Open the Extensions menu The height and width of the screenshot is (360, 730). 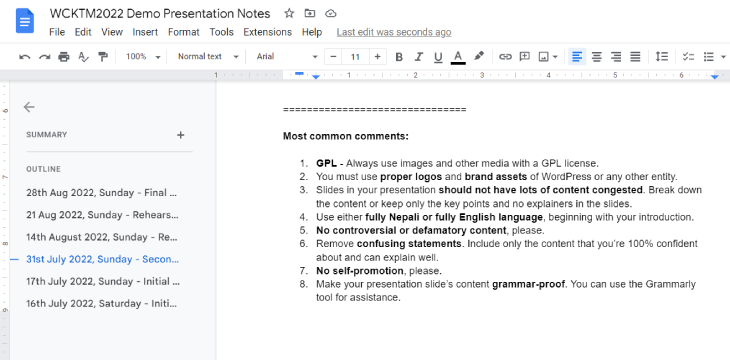[267, 32]
